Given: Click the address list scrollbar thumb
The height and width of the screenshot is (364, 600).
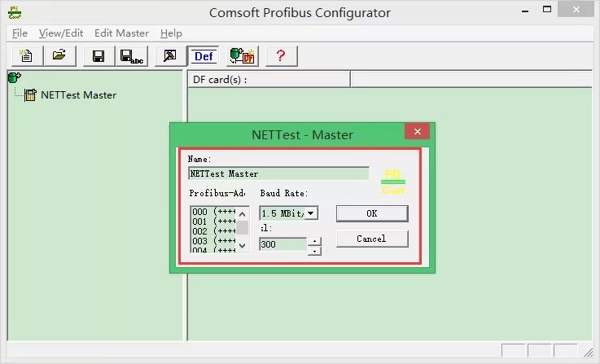Looking at the screenshot, I should tap(242, 228).
